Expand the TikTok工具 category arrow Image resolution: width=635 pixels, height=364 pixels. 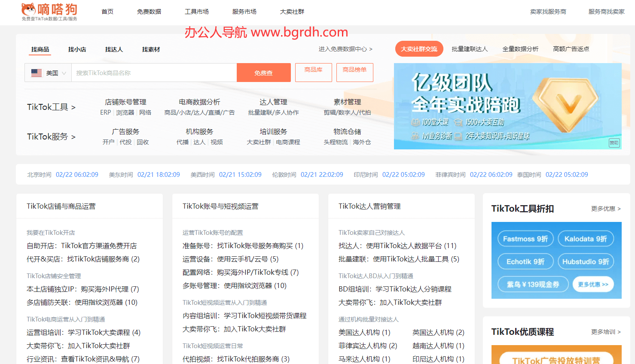[x=73, y=107]
